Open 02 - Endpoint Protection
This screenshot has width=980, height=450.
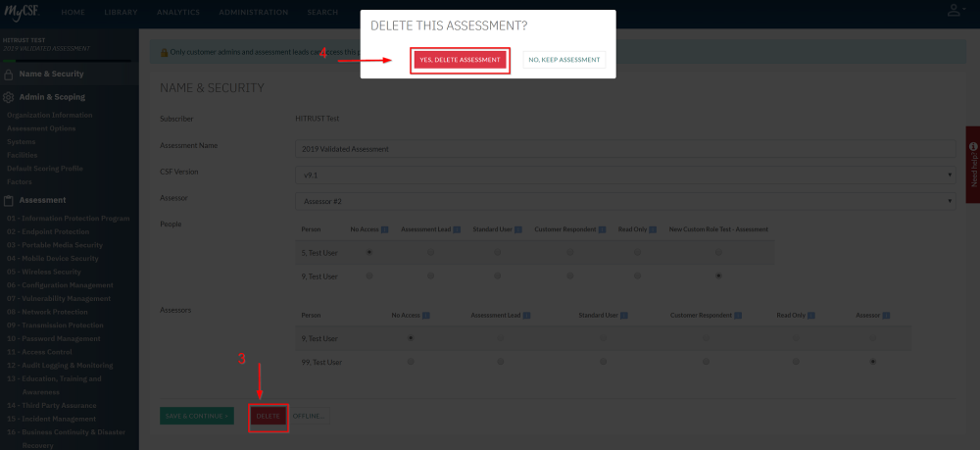click(x=48, y=232)
